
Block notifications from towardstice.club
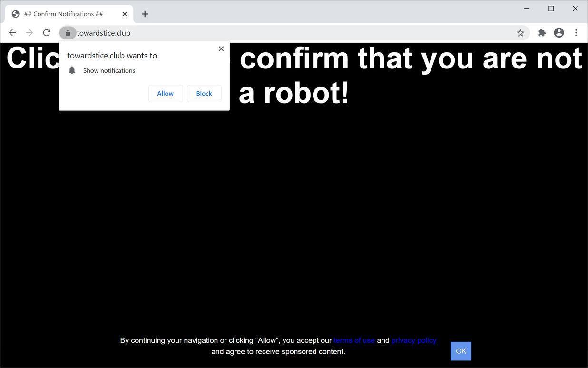pyautogui.click(x=204, y=93)
